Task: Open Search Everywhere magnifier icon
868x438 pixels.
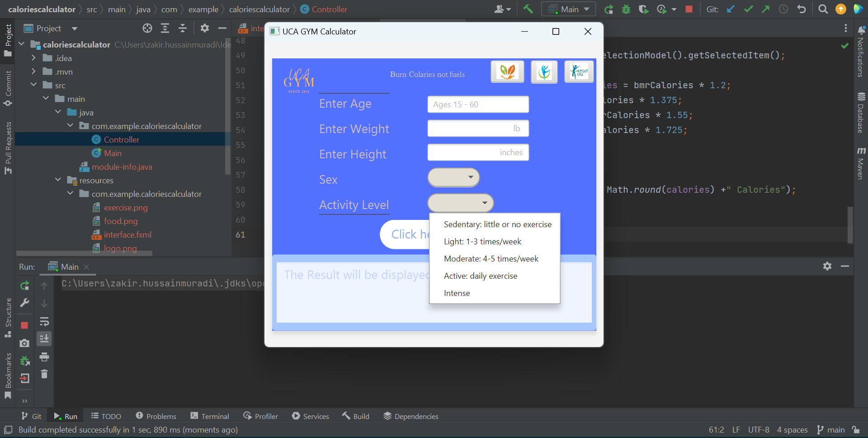Action: coord(823,9)
